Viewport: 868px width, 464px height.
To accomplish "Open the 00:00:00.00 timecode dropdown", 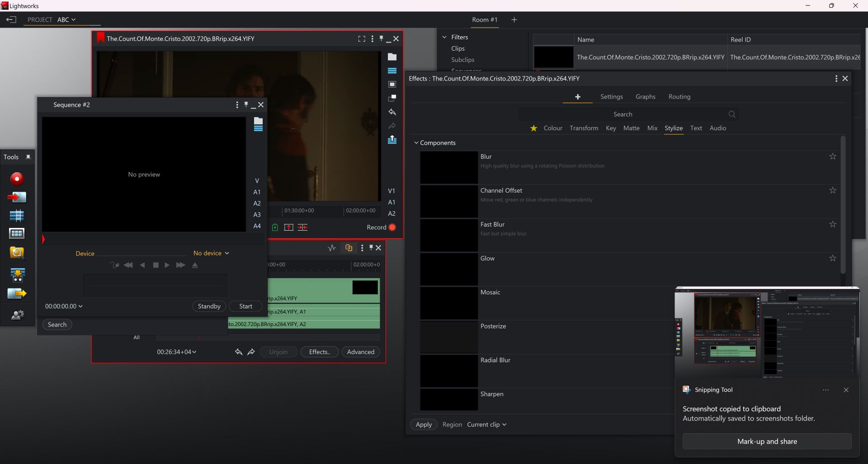I will point(64,306).
